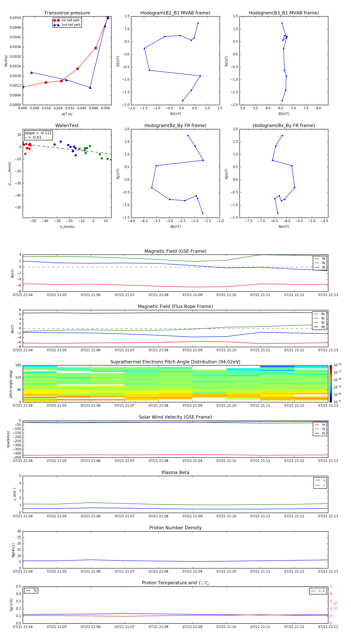Click the 'Hodogram(Bz_By FR frame)' title
This screenshot has height=644, width=351.
[175, 125]
